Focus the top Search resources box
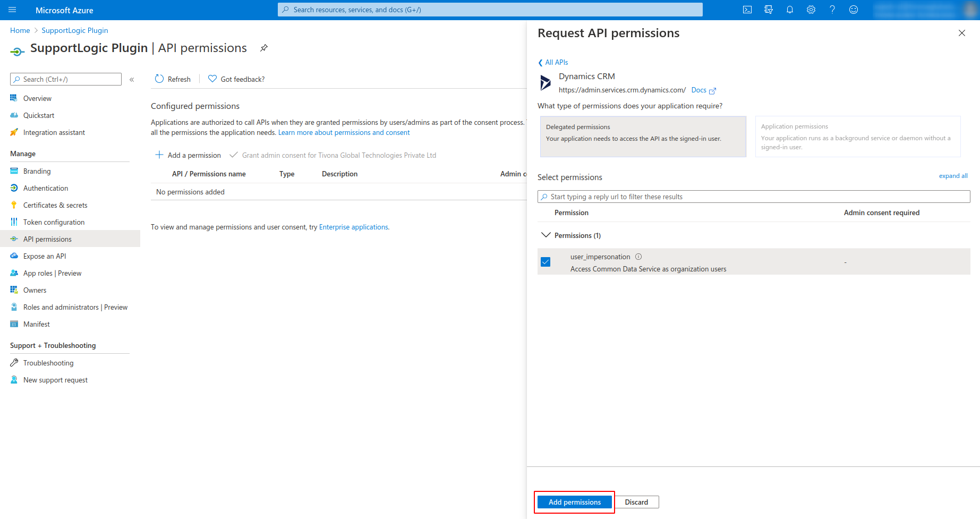The width and height of the screenshot is (980, 519). pyautogui.click(x=490, y=10)
